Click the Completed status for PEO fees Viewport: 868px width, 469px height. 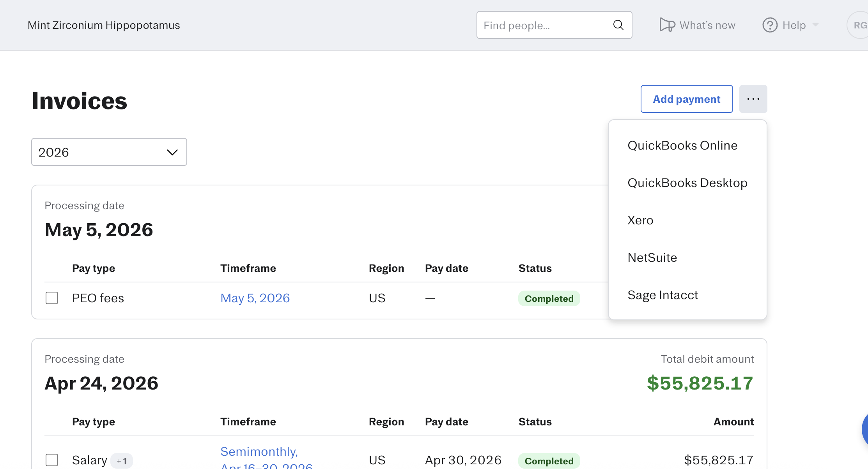(x=549, y=298)
